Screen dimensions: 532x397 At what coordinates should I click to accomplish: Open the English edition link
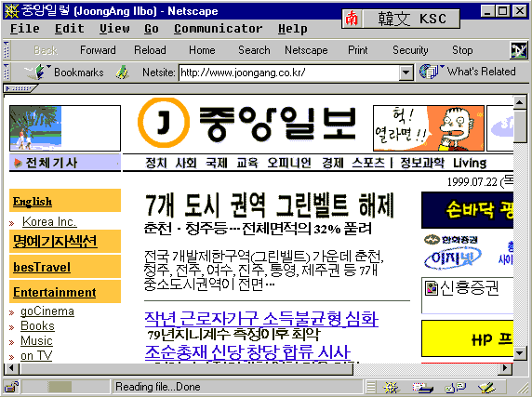33,202
